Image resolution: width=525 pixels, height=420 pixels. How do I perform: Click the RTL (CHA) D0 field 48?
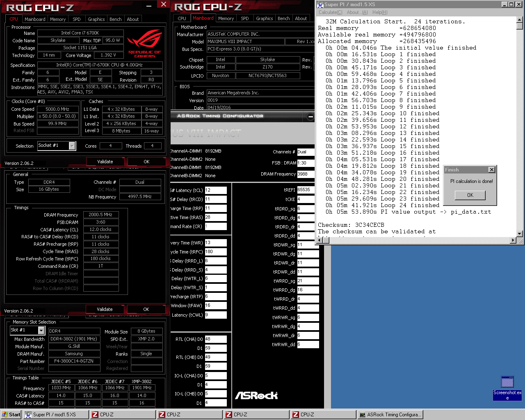[x=216, y=339]
